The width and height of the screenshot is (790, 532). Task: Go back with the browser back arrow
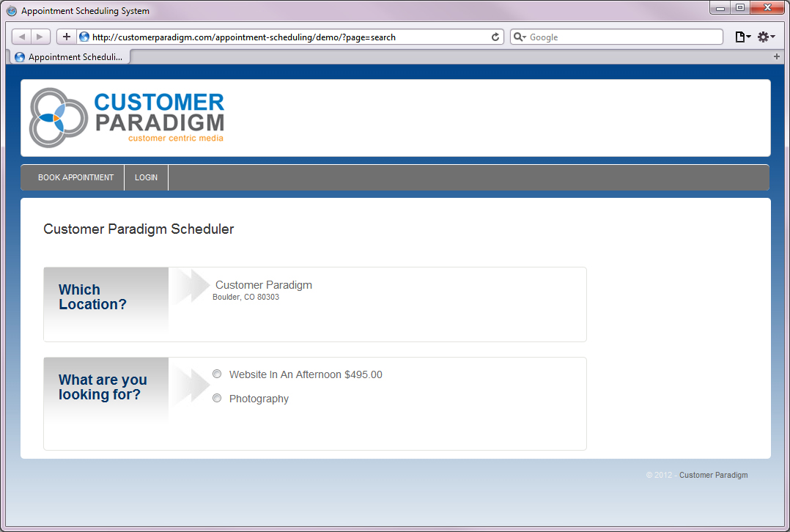(x=22, y=37)
